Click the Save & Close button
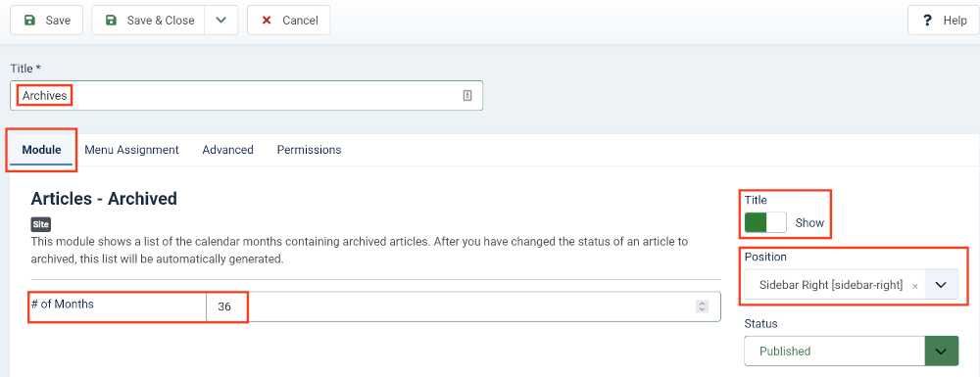The height and width of the screenshot is (377, 980). pyautogui.click(x=149, y=21)
